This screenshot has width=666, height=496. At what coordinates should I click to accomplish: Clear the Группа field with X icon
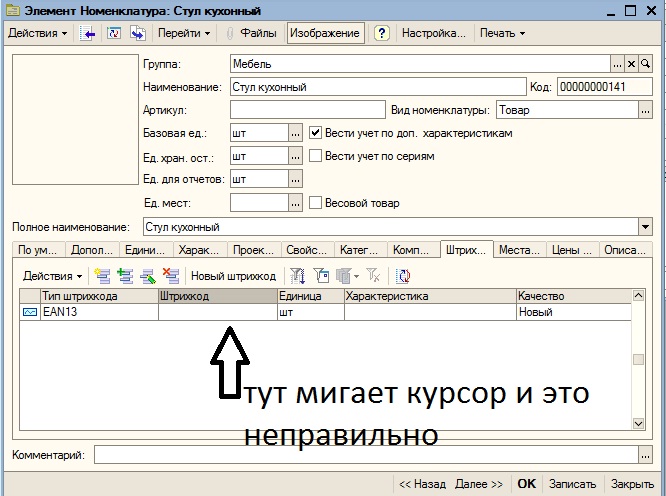(x=631, y=64)
